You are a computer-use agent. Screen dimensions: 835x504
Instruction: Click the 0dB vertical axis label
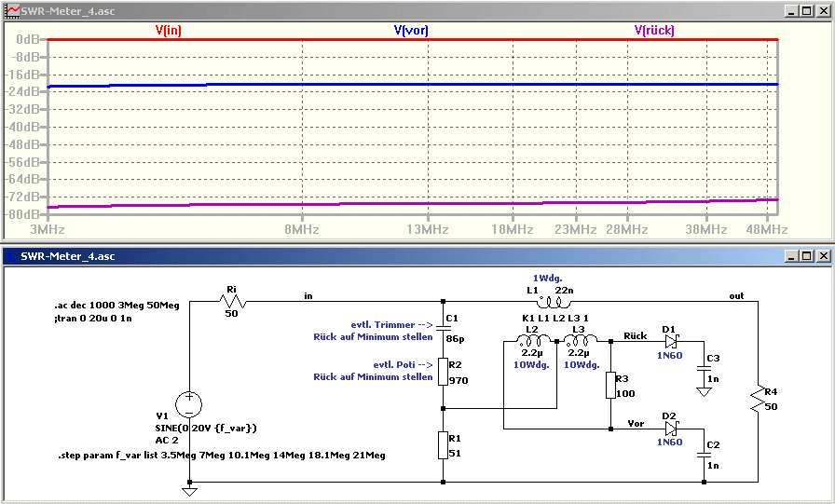point(28,39)
